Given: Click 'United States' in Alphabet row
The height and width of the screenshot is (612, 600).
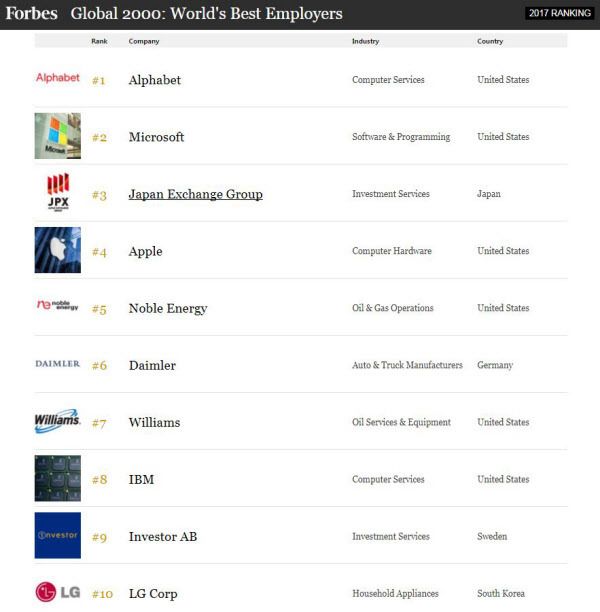Looking at the screenshot, I should click(x=503, y=80).
